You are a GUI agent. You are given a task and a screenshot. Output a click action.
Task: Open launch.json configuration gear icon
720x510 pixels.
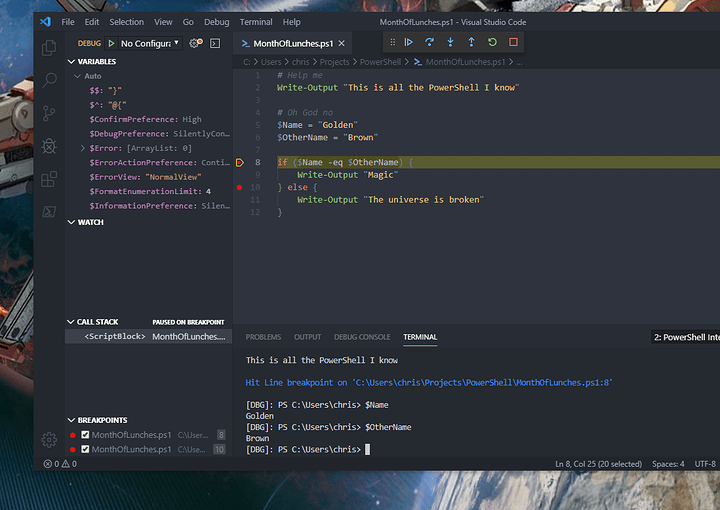[196, 43]
